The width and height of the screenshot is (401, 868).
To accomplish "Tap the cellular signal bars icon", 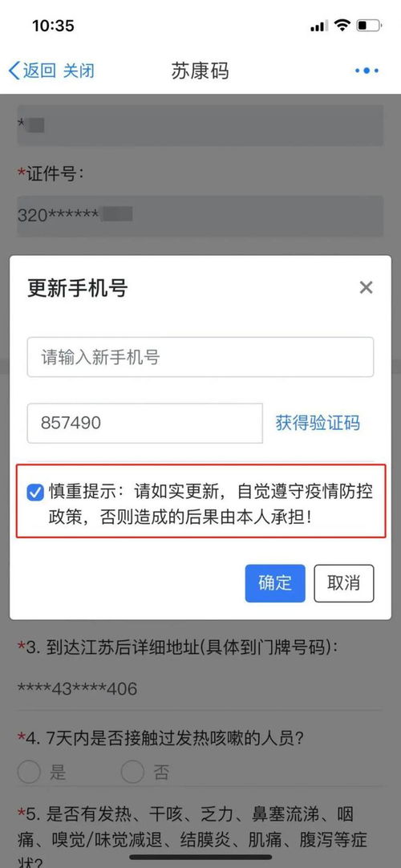I will click(x=319, y=26).
